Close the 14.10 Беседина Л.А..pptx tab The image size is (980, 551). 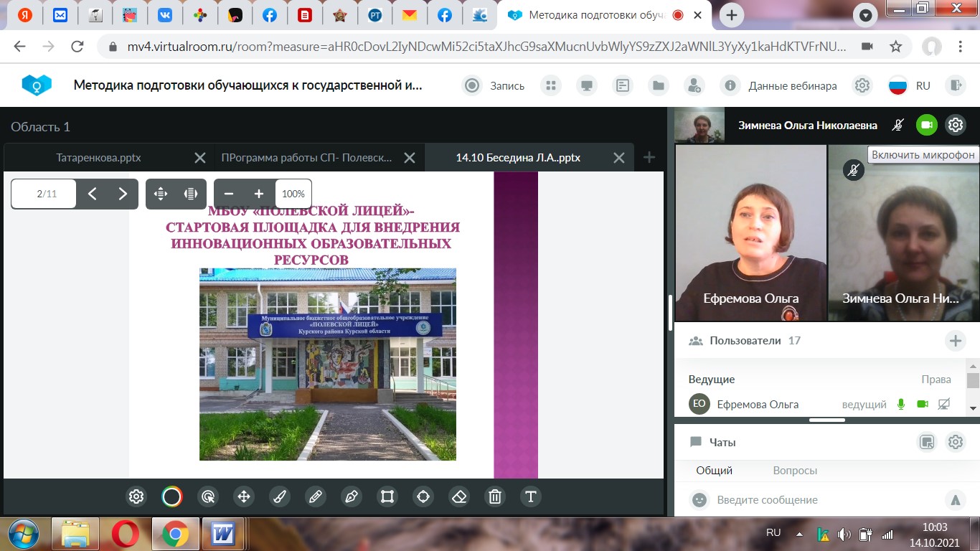tap(620, 158)
